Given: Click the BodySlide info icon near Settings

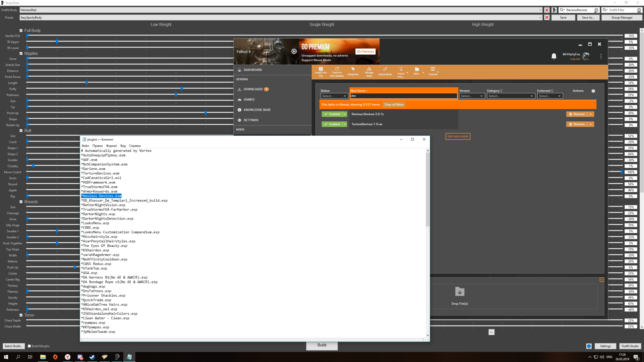Looking at the screenshot, I should coord(589,346).
